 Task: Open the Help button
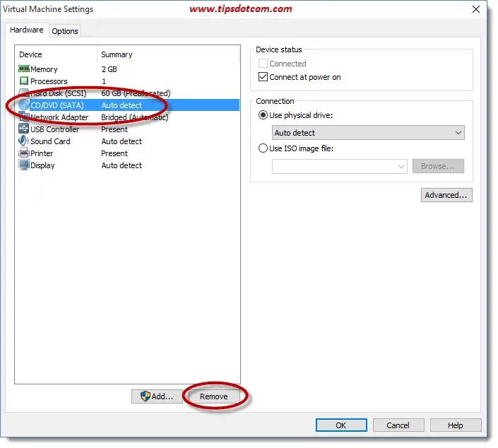456,425
